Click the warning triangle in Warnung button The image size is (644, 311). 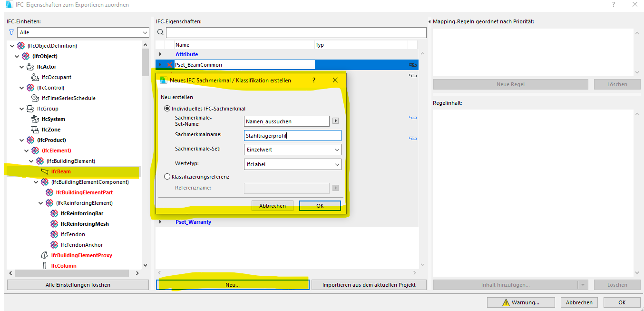pos(506,302)
